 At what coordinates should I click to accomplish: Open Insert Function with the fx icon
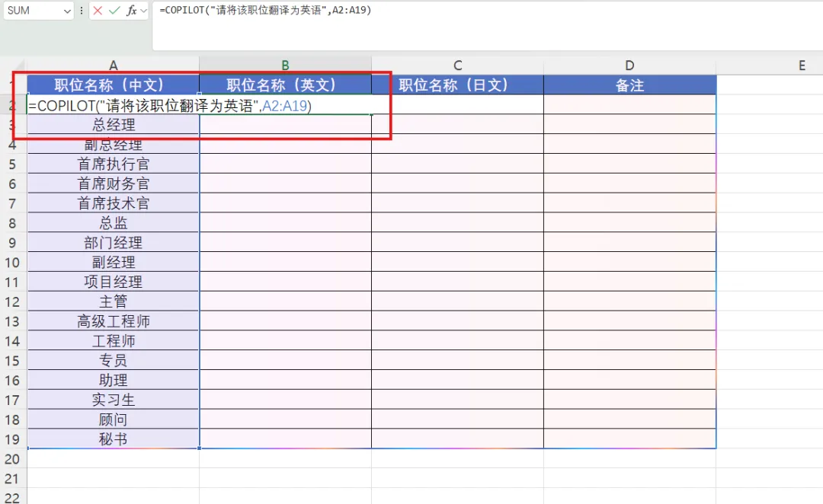pos(132,10)
